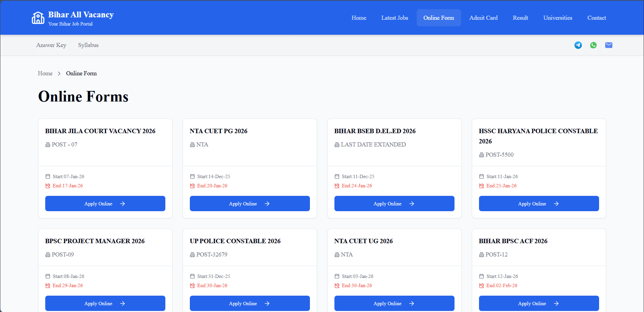Click the Home breadcrumb link

(x=45, y=73)
